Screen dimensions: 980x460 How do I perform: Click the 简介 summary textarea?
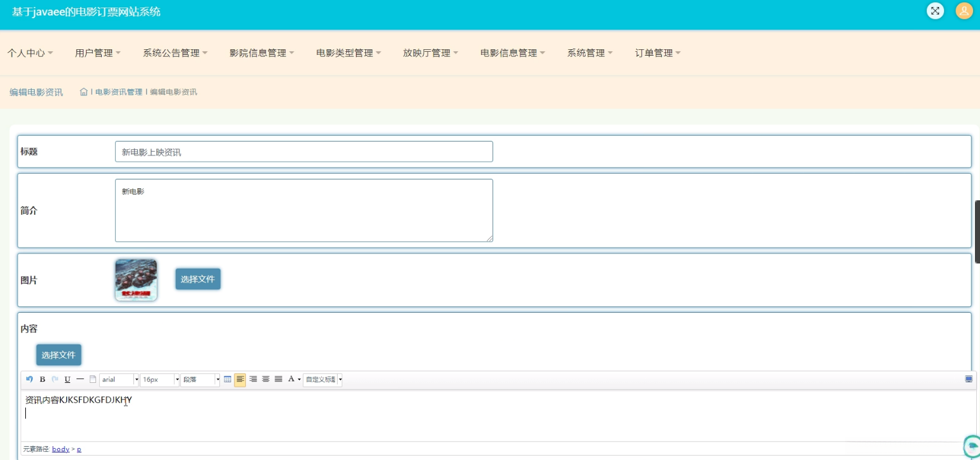tap(303, 210)
